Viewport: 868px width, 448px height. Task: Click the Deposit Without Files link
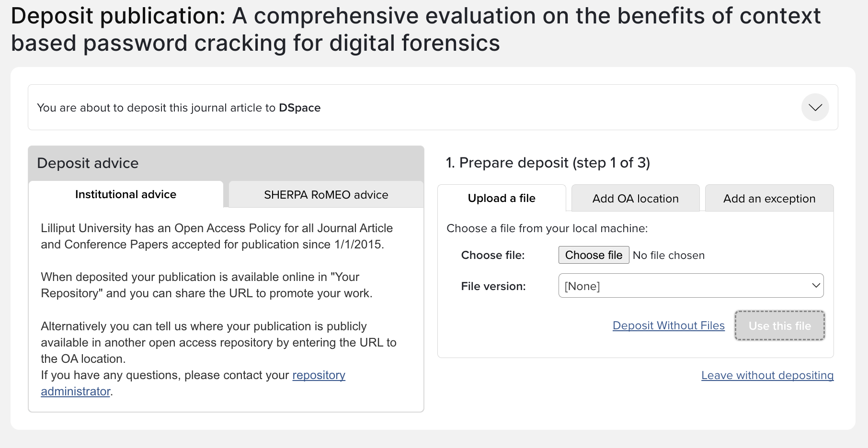point(668,325)
